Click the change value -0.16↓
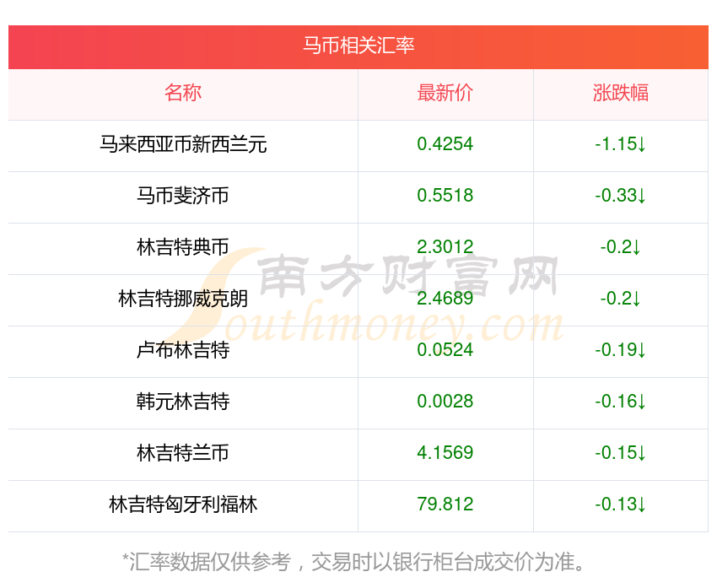Screen dimensions: 717x588 click(x=621, y=402)
